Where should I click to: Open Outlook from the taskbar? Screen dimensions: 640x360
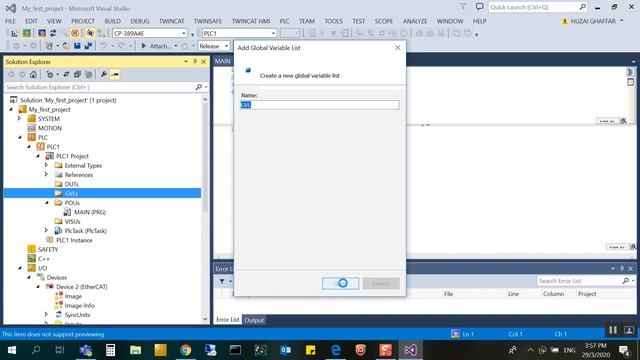(x=285, y=350)
